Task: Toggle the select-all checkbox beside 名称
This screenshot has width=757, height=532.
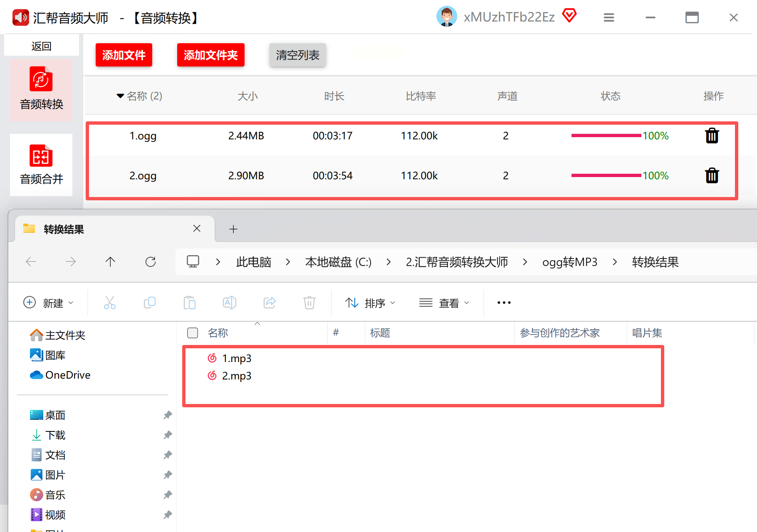Action: [x=193, y=333]
